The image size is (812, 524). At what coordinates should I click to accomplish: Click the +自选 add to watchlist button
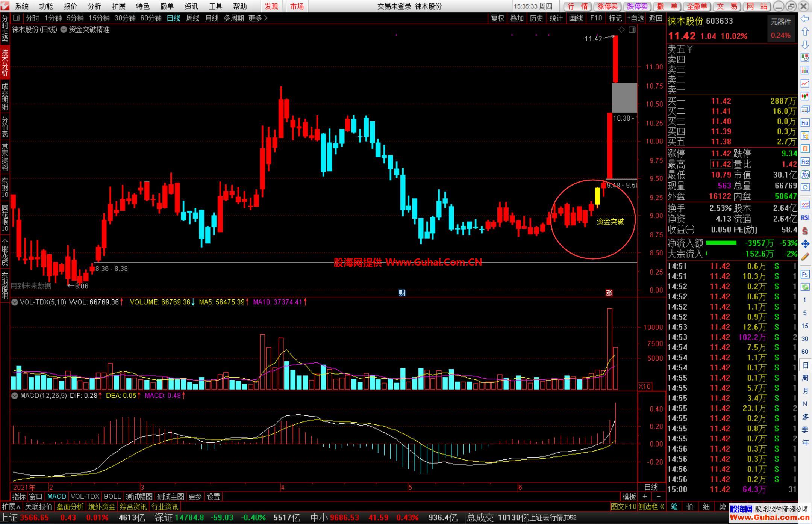click(x=635, y=18)
